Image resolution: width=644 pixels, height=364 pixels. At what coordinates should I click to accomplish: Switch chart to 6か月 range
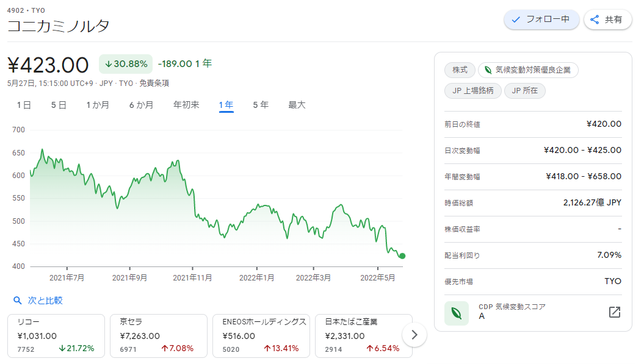(141, 105)
